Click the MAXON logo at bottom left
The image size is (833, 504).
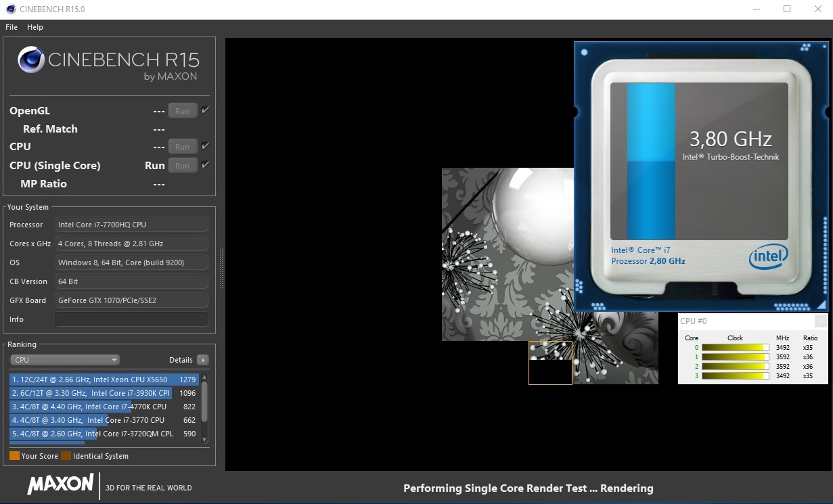[x=60, y=484]
